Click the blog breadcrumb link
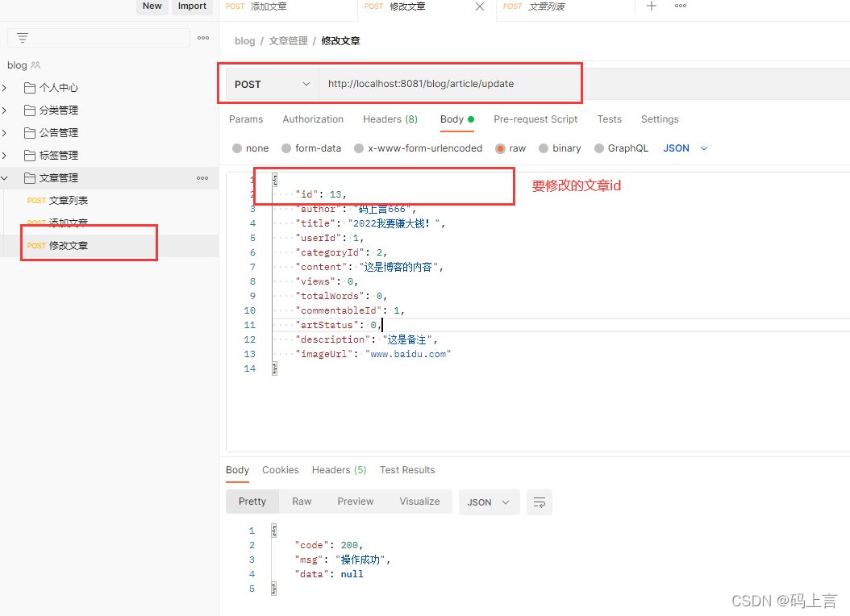This screenshot has height=616, width=850. (244, 41)
